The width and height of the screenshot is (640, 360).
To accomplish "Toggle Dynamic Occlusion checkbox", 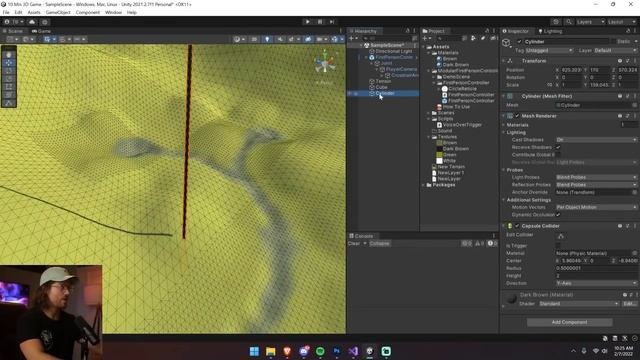I will tap(558, 215).
